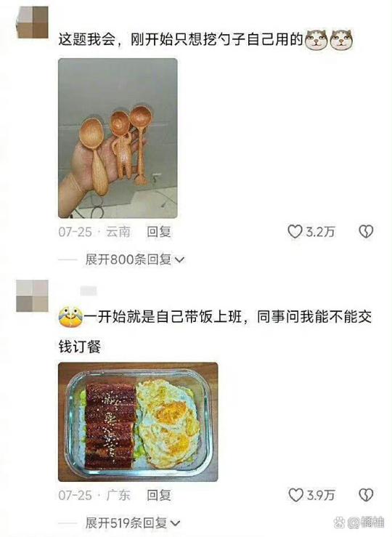The height and width of the screenshot is (537, 392).
Task: Tap broken heart on lunch box comment
Action: [x=366, y=495]
